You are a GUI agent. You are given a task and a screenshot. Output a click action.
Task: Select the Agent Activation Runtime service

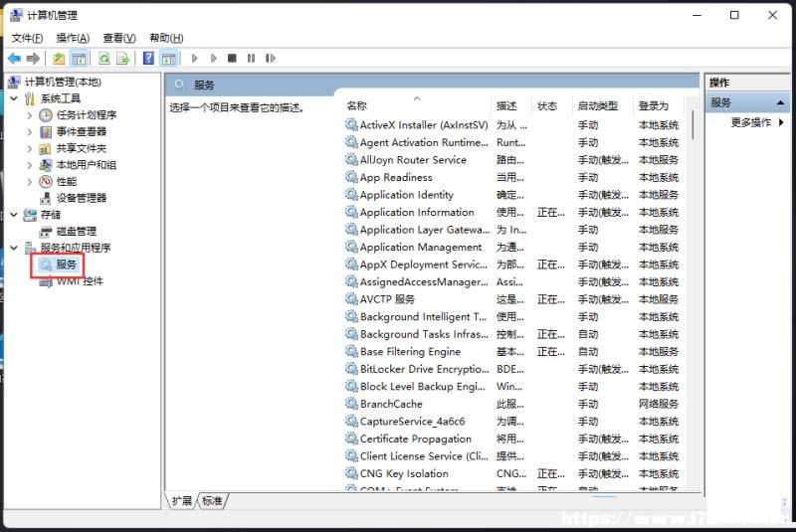coord(424,142)
